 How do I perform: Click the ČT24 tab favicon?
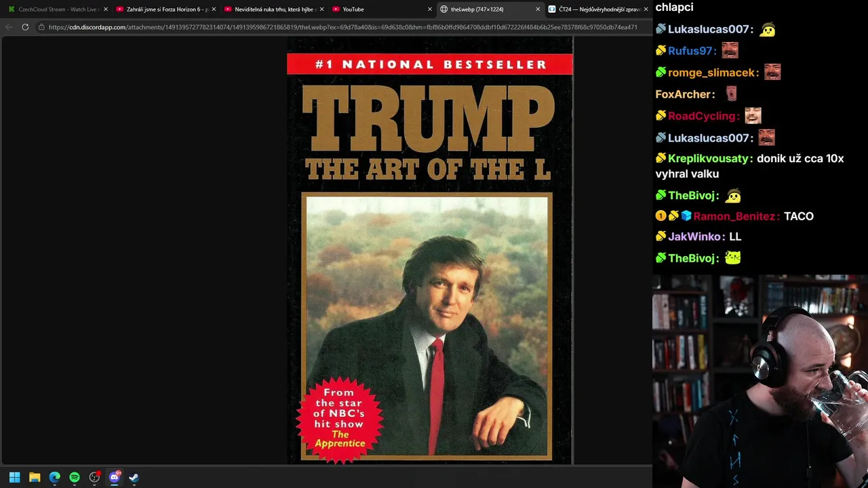(x=552, y=9)
